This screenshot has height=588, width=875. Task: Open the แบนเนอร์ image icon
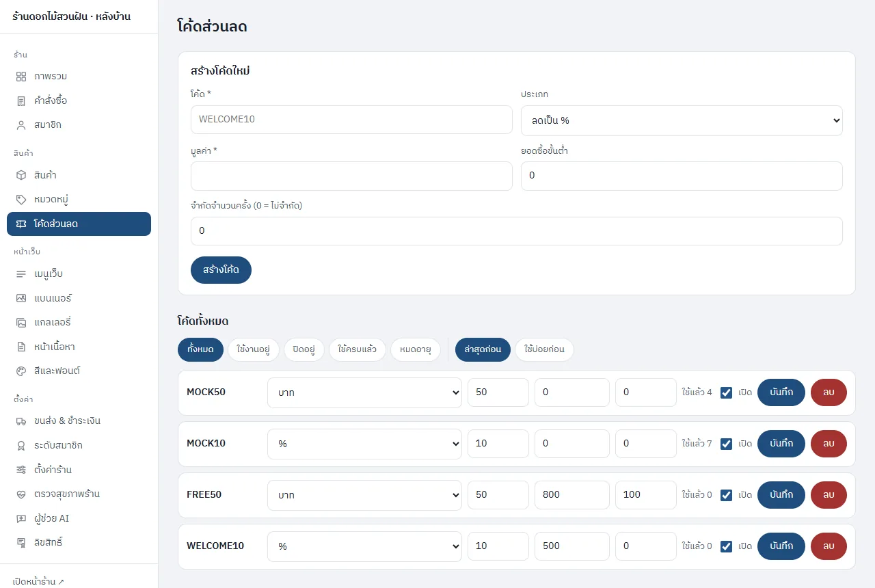[21, 298]
